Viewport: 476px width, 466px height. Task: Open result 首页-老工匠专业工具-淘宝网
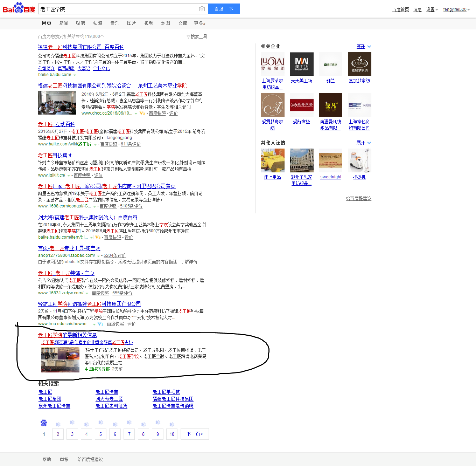pyautogui.click(x=69, y=248)
